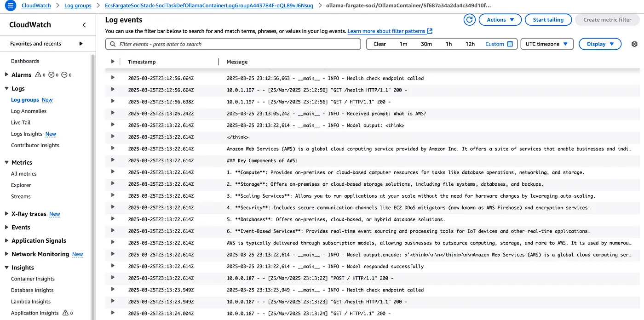Open the EcsFargateSociStack log group breadcrumb
Screen dimensions: 644x320
pos(209,6)
